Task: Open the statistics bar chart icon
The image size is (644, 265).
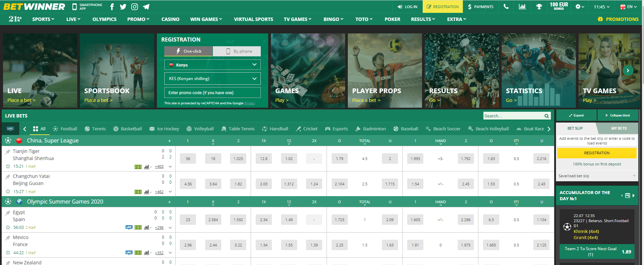Action: click(x=522, y=6)
